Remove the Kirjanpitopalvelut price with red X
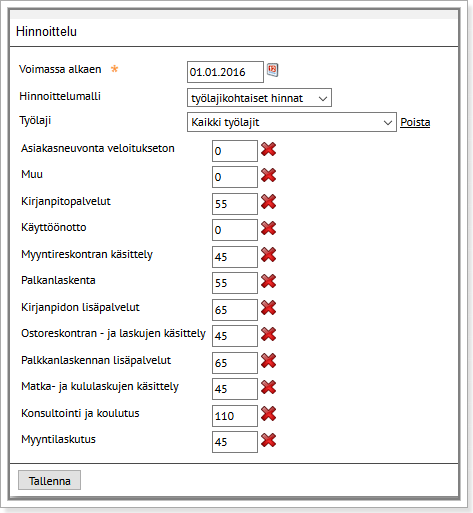The height and width of the screenshot is (513, 473). [268, 202]
